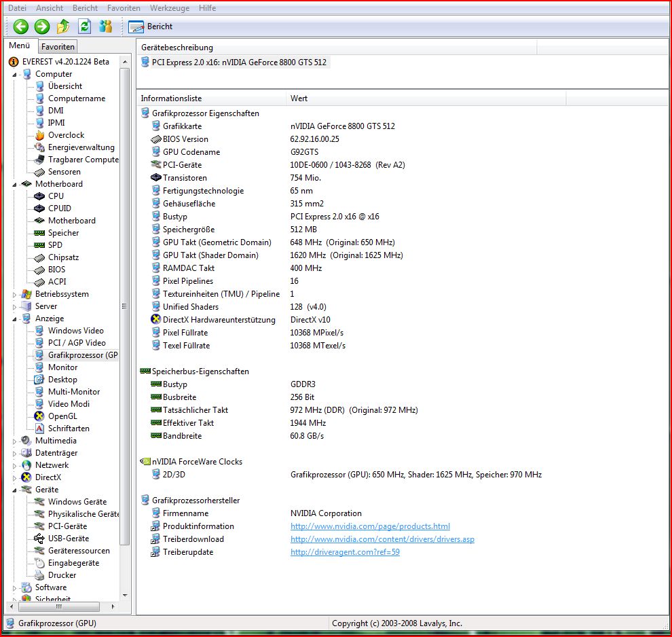Select Windows Video in the tree
672x637 pixels.
pos(75,331)
